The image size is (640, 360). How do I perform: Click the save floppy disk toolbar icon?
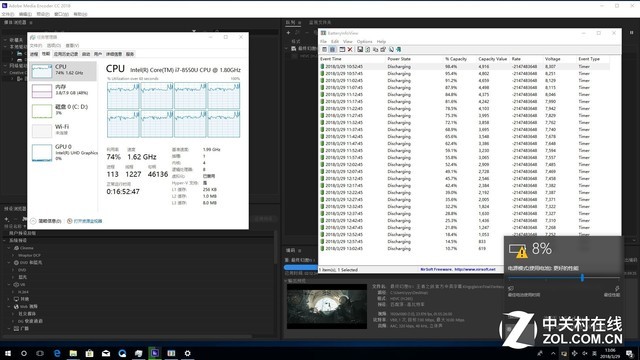point(360,49)
